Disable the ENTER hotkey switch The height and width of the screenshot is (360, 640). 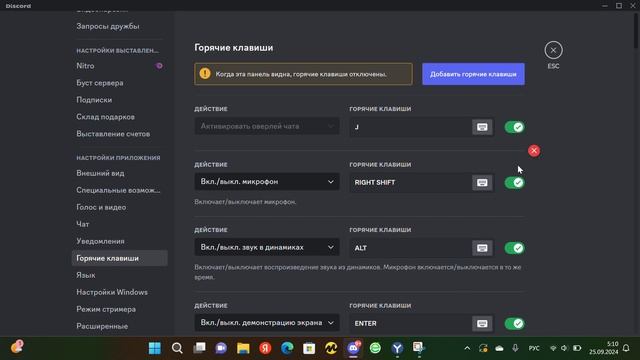coord(514,323)
